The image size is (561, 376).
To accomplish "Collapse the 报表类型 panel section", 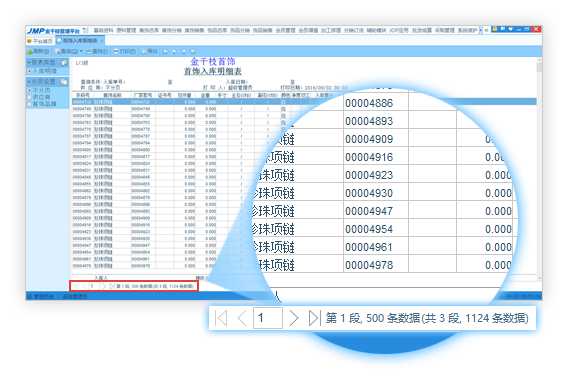I will 29,63.
